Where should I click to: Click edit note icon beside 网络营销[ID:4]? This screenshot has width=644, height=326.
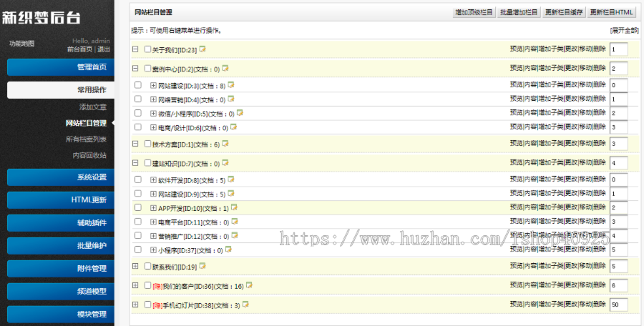[x=231, y=99]
